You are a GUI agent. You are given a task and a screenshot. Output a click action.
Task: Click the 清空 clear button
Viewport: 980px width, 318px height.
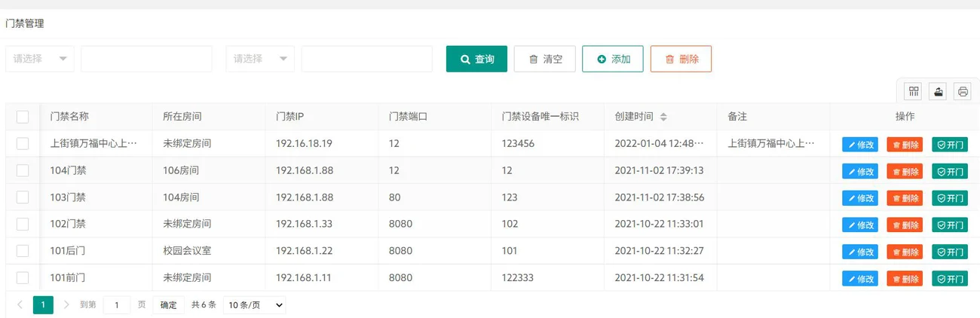click(545, 59)
